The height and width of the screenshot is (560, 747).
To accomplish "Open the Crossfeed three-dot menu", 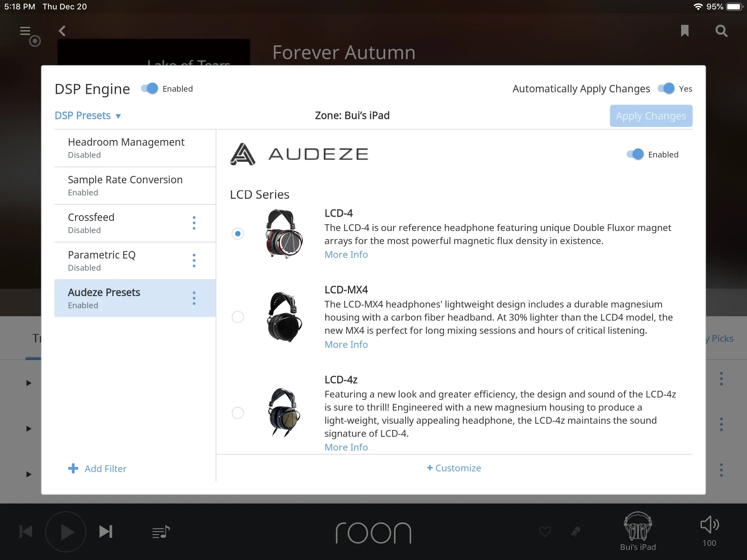I will pyautogui.click(x=194, y=223).
